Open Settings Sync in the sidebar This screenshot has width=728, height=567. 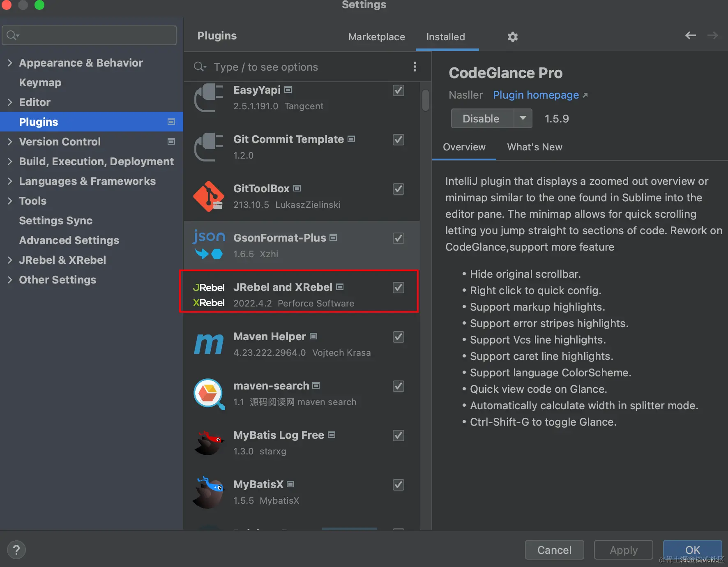(56, 220)
